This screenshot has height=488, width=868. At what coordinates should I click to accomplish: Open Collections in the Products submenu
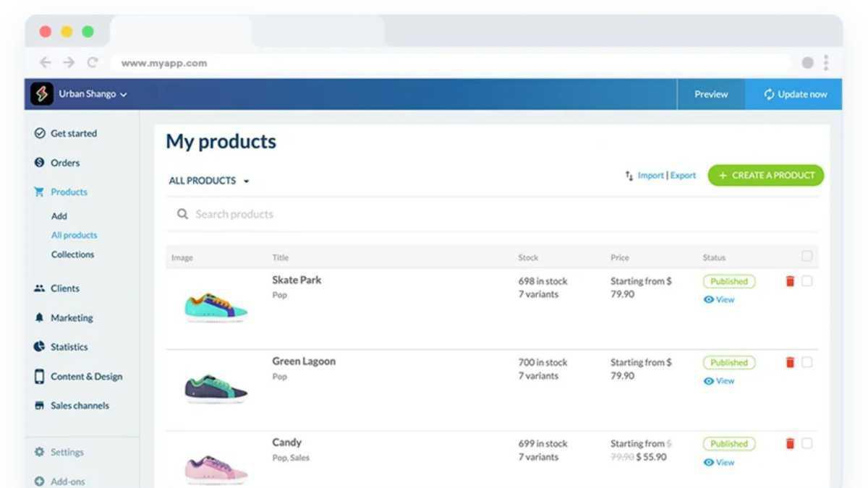tap(72, 254)
